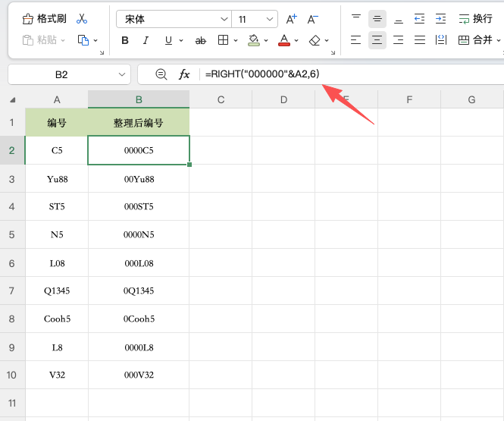Click the header cell 编号
The image size is (504, 421).
coord(57,123)
